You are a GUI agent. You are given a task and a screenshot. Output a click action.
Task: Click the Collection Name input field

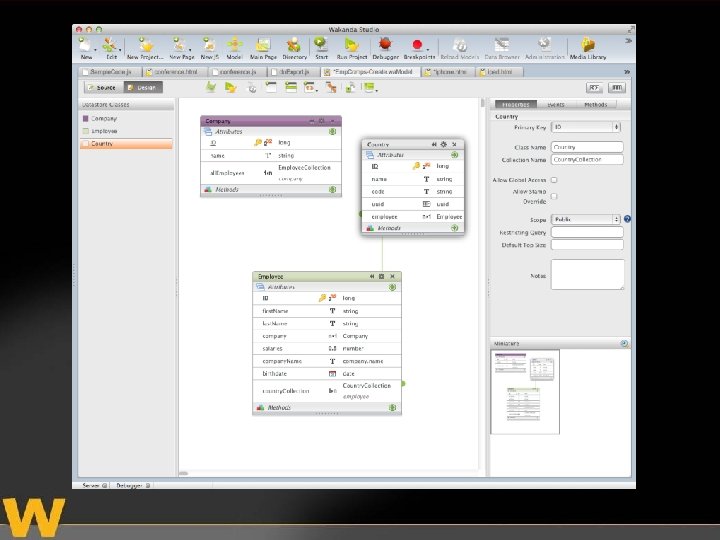pyautogui.click(x=587, y=159)
